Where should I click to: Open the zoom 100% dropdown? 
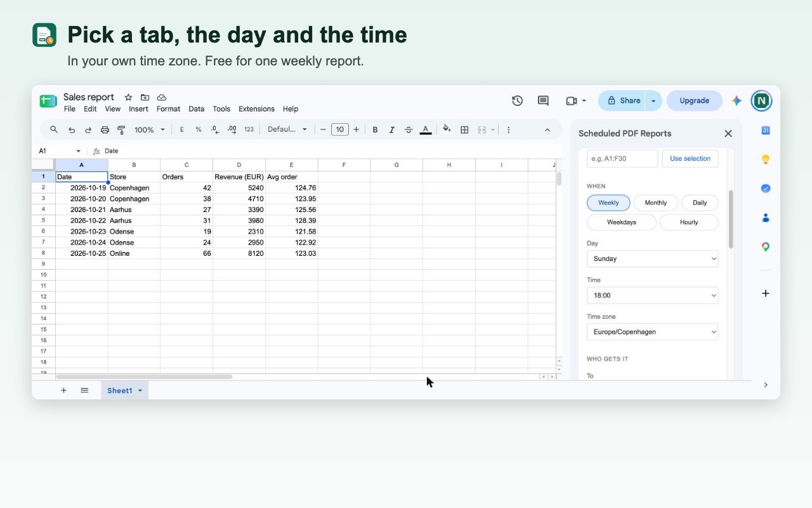pos(150,130)
